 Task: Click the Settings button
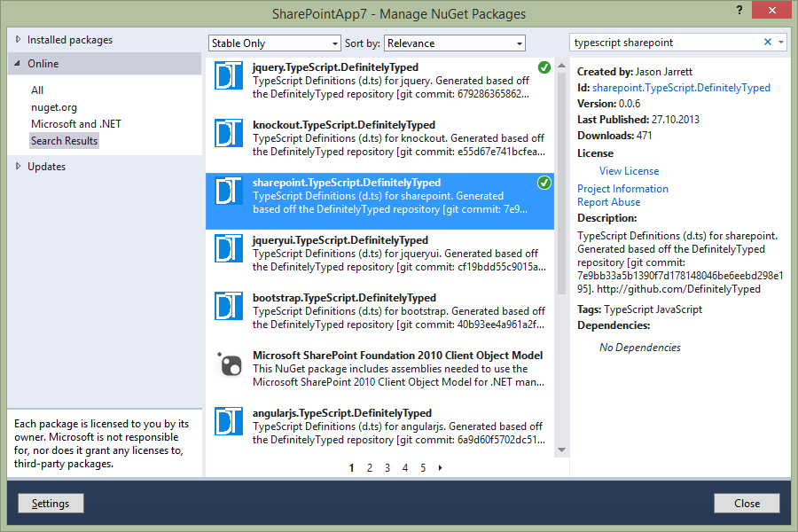tap(51, 504)
